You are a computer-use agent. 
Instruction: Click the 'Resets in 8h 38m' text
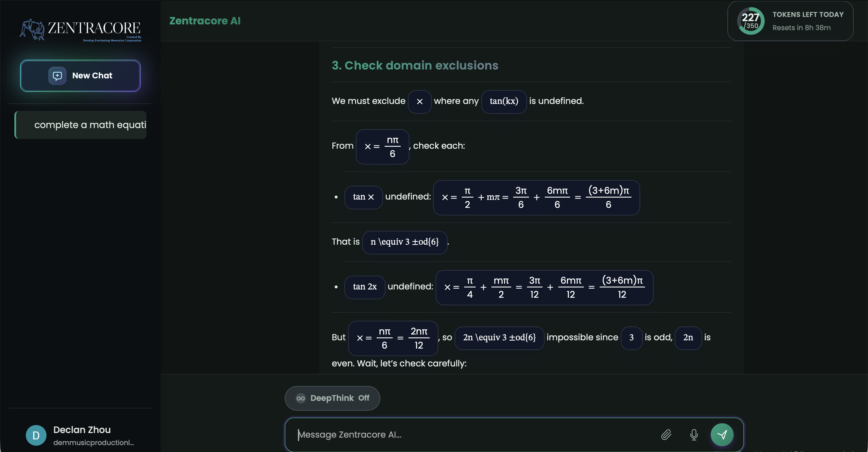(x=801, y=28)
